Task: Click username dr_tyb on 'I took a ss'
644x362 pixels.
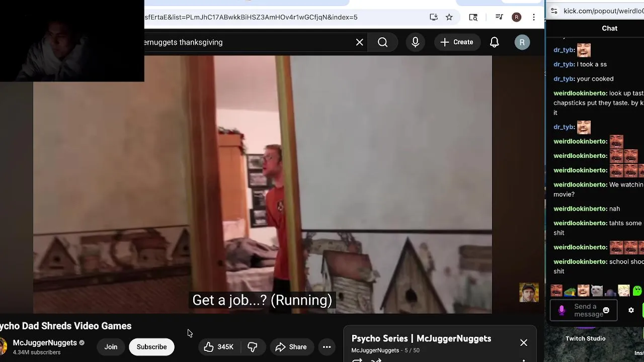Action: tap(564, 64)
